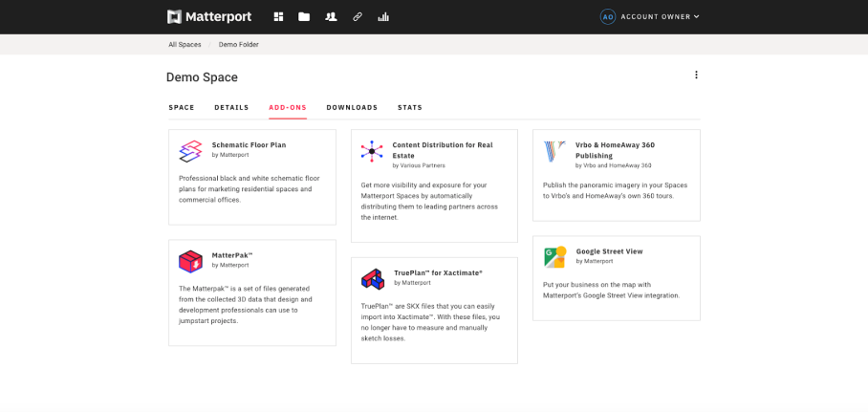Viewport: 868px width, 412px height.
Task: Open Google Street View title
Action: coord(610,251)
